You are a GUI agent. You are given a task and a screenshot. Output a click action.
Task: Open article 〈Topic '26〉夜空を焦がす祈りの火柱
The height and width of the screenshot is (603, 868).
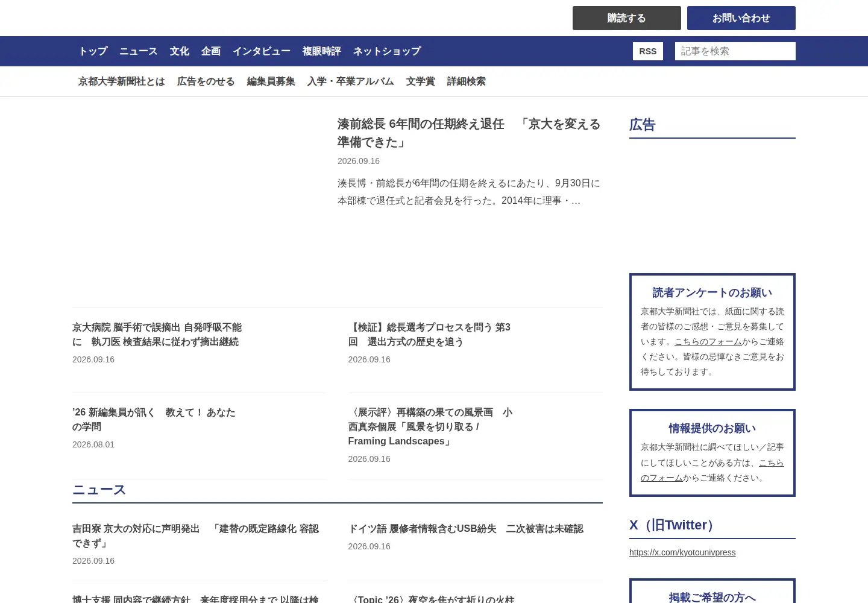[431, 598]
